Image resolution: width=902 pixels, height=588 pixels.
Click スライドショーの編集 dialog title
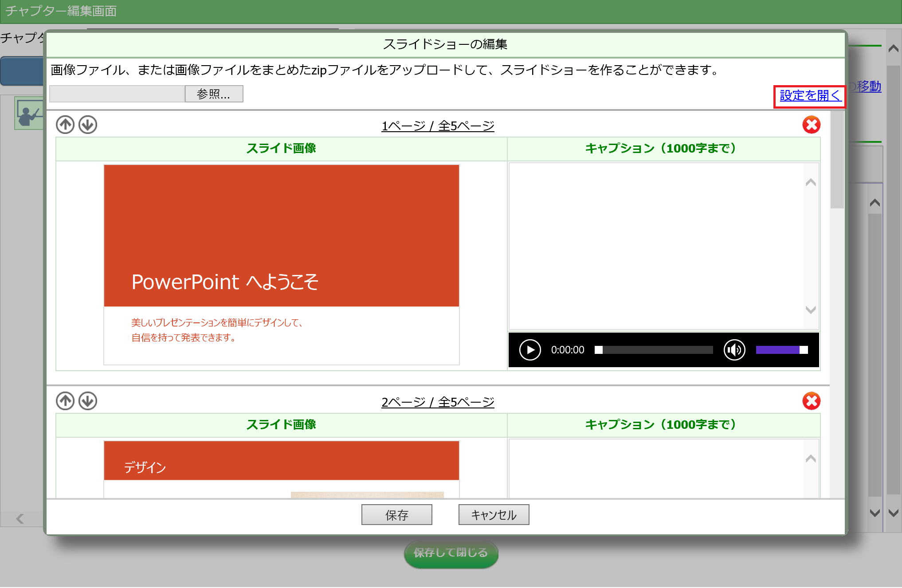pyautogui.click(x=445, y=44)
